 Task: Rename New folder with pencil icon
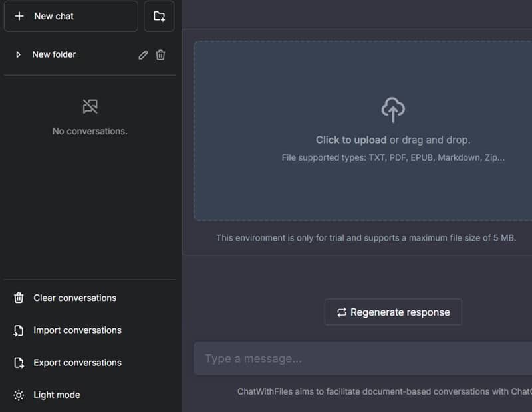click(x=143, y=55)
